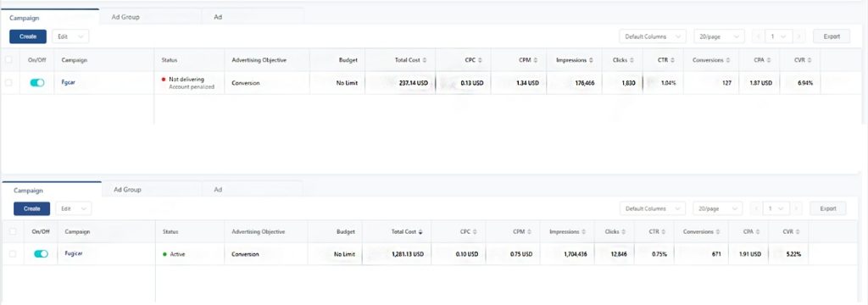The width and height of the screenshot is (868, 305).
Task: Click the lower Export button
Action: pyautogui.click(x=827, y=208)
